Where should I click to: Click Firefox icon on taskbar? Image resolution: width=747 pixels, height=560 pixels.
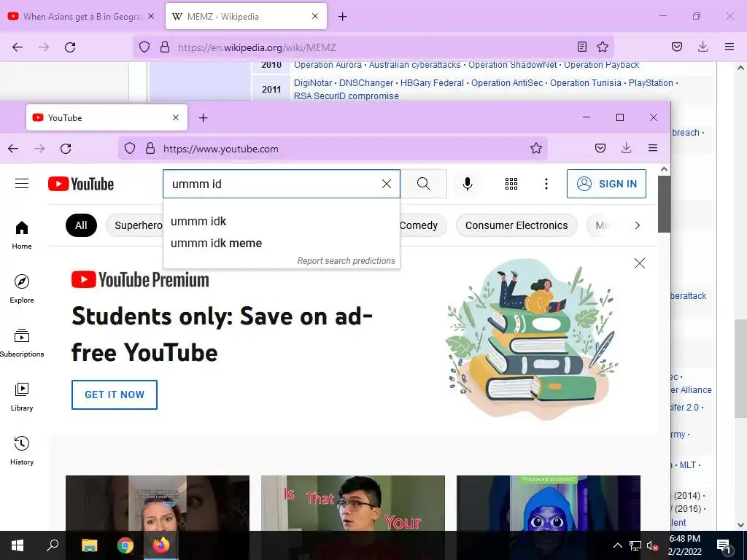[x=161, y=545]
